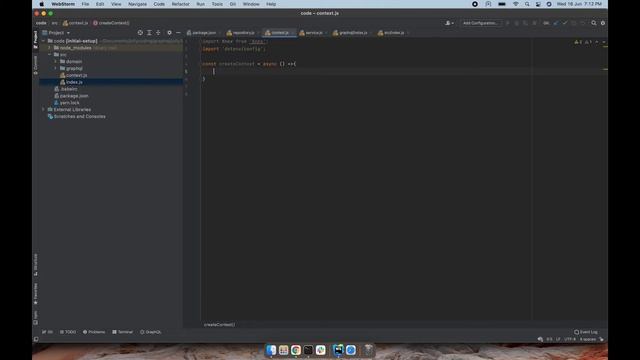Select index.js in the project tree

pyautogui.click(x=74, y=82)
